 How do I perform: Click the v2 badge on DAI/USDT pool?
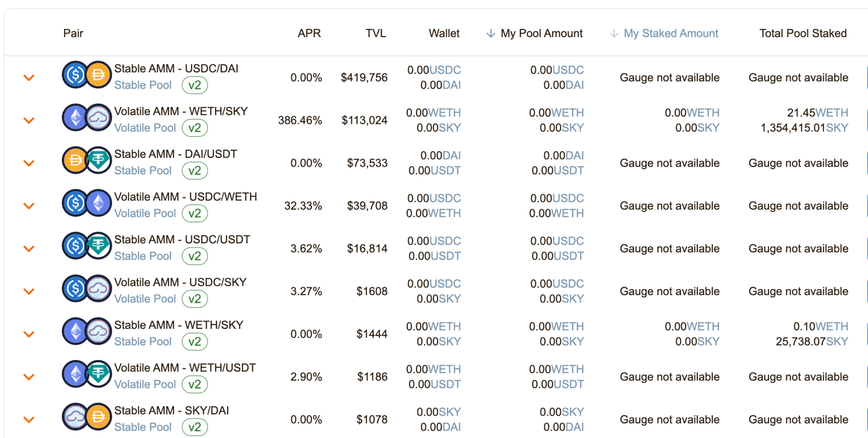(x=195, y=171)
